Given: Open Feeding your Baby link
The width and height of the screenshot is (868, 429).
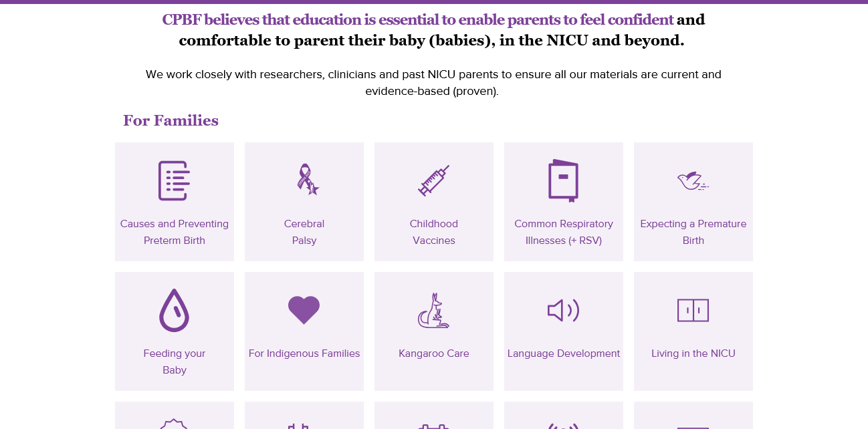Looking at the screenshot, I should [x=175, y=362].
